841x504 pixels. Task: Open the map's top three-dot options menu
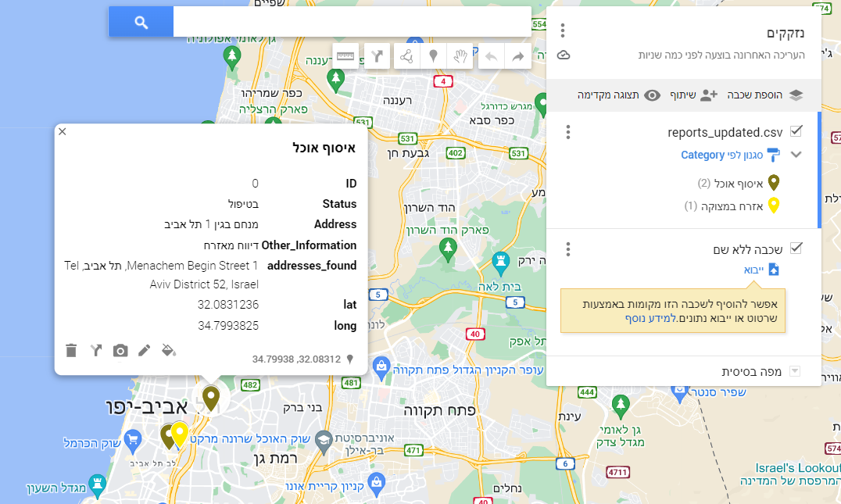563,30
